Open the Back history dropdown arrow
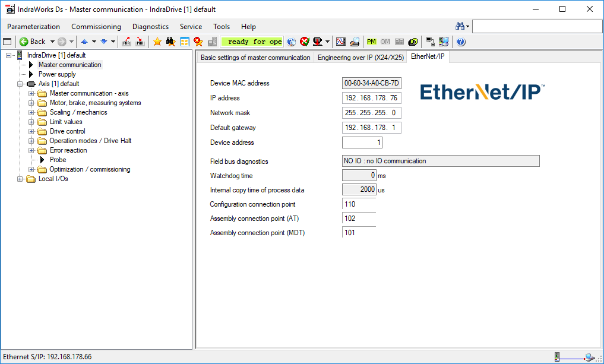Screen dimensions: 604x364 (x=52, y=42)
